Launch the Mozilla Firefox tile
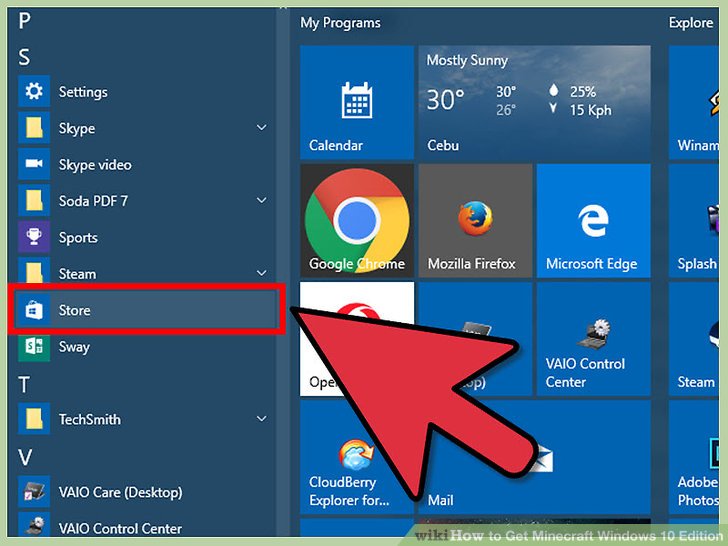This screenshot has height=546, width=728. (x=475, y=221)
